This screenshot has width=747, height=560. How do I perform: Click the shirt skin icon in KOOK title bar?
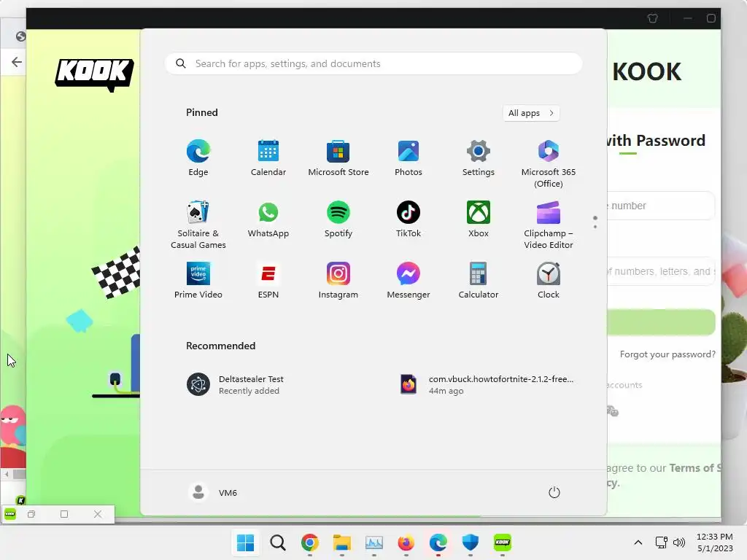tap(653, 18)
